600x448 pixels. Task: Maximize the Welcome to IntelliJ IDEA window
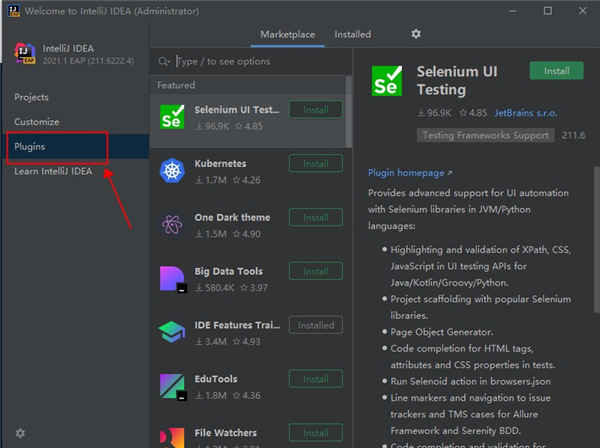[548, 11]
